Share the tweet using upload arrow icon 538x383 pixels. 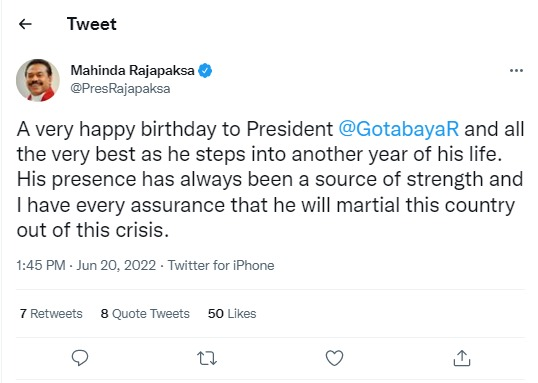462,358
